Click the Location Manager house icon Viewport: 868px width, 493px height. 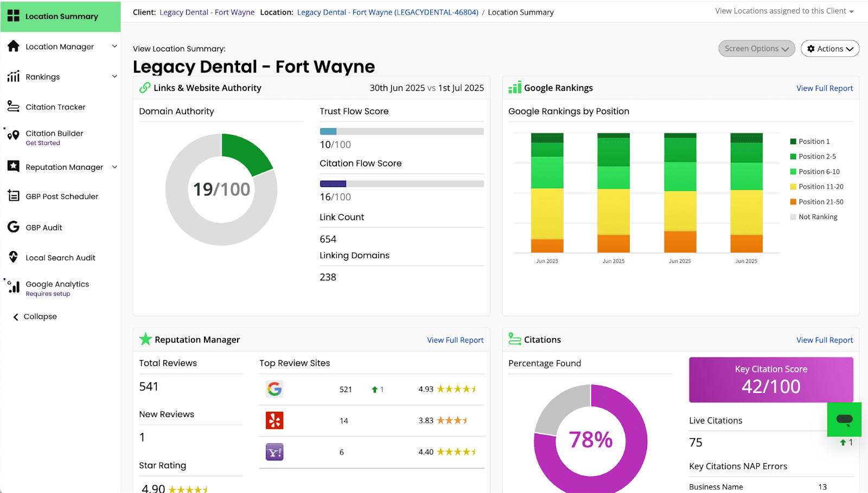(14, 46)
